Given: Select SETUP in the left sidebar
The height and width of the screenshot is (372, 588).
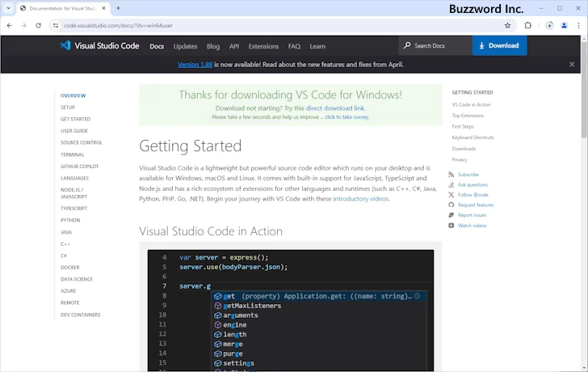Looking at the screenshot, I should pos(68,108).
